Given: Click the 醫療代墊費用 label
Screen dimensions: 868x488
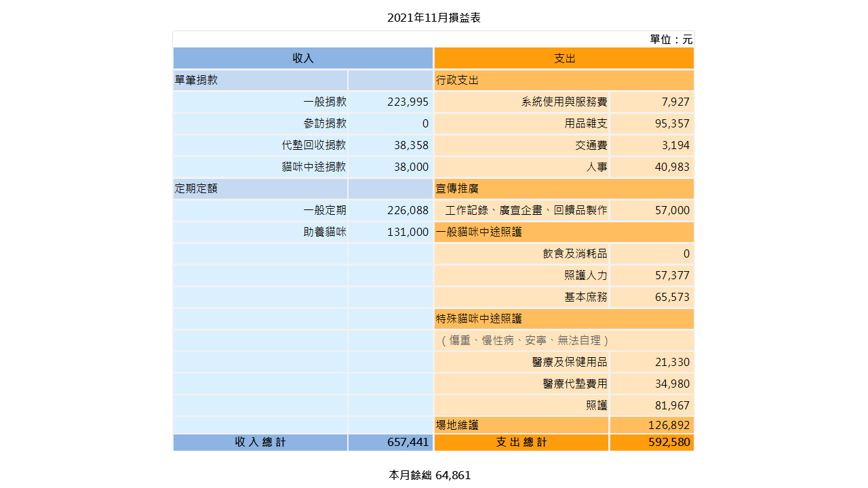Looking at the screenshot, I should (x=575, y=384).
